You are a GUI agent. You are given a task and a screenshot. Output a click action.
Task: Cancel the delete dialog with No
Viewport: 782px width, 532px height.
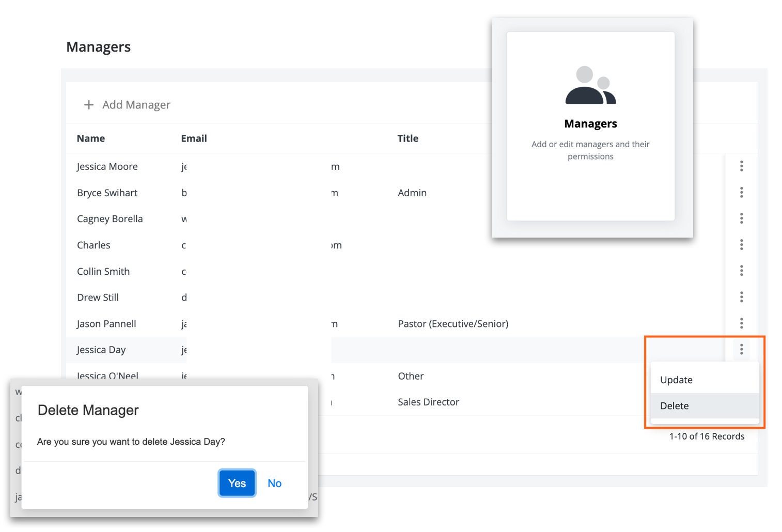pos(274,483)
